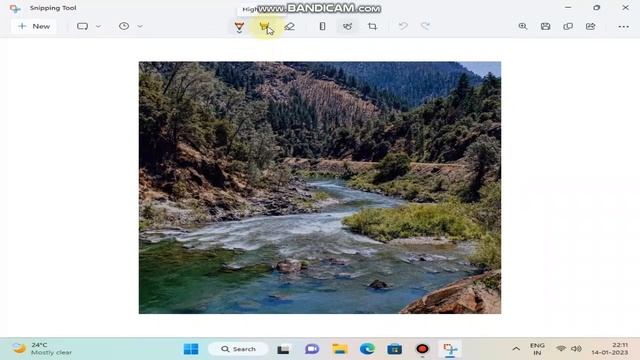Select the Highlighter tool
Image resolution: width=640 pixels, height=360 pixels.
tap(264, 27)
